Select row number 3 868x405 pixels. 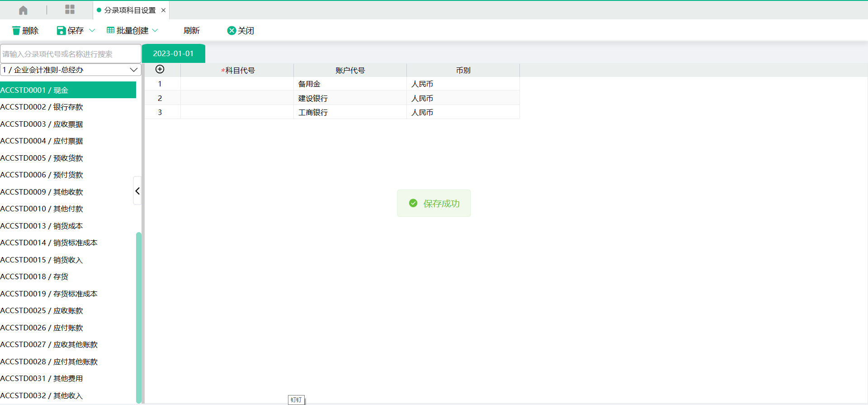[160, 112]
